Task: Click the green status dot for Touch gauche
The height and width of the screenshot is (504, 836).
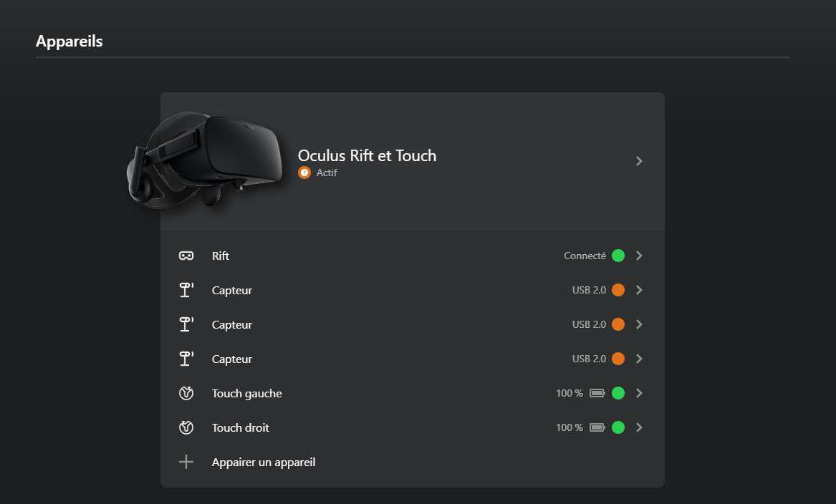Action: click(618, 393)
